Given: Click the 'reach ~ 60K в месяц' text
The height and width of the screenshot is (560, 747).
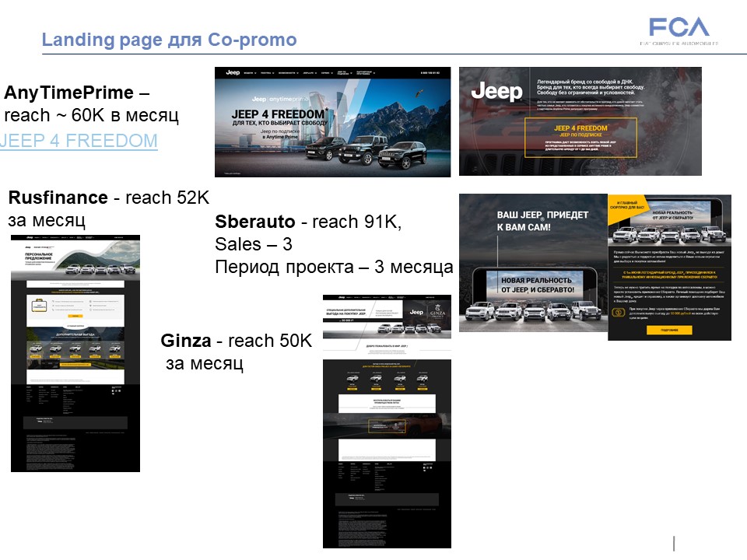Looking at the screenshot, I should pos(92,115).
